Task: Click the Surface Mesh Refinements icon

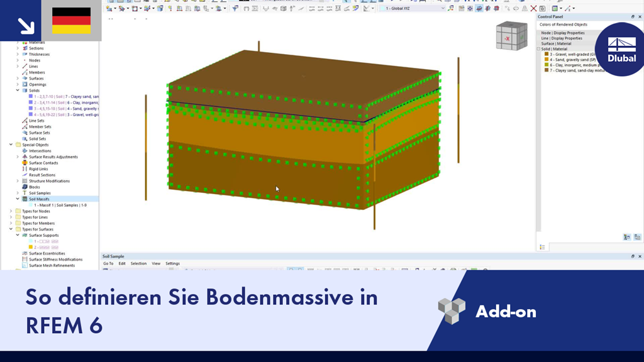Action: [x=25, y=266]
